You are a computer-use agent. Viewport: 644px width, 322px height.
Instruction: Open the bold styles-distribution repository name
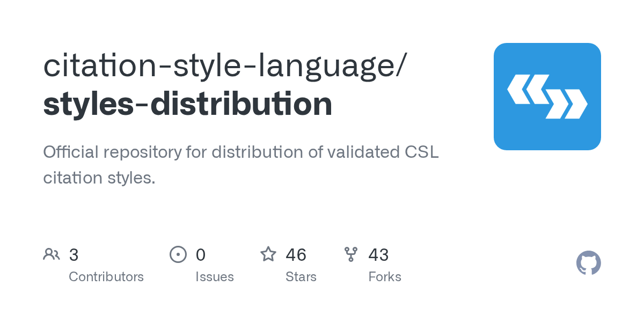tap(188, 104)
